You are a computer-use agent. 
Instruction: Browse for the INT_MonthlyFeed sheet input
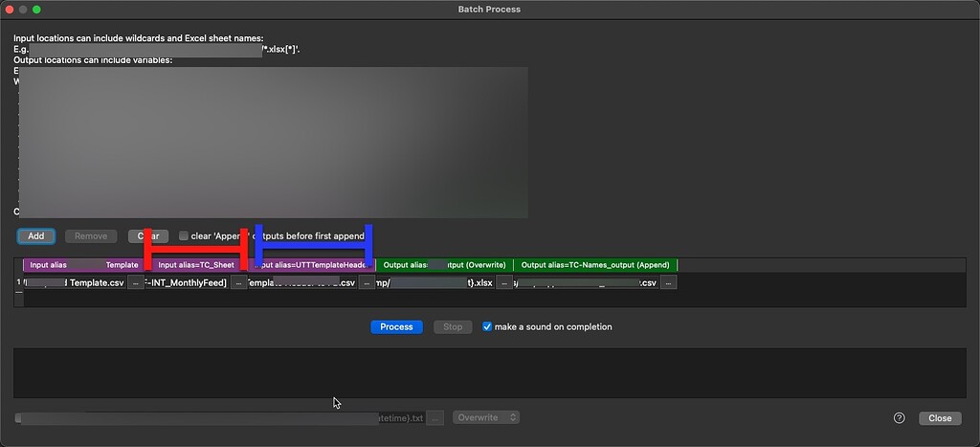point(238,282)
